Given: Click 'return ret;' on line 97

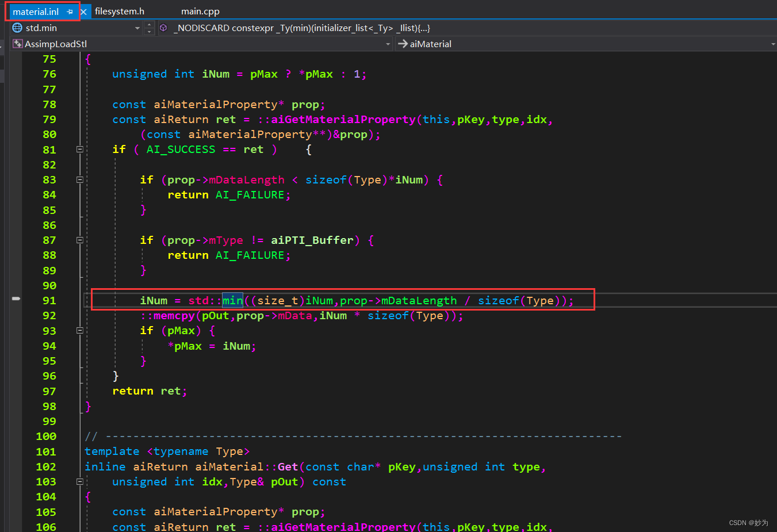Looking at the screenshot, I should pos(150,391).
